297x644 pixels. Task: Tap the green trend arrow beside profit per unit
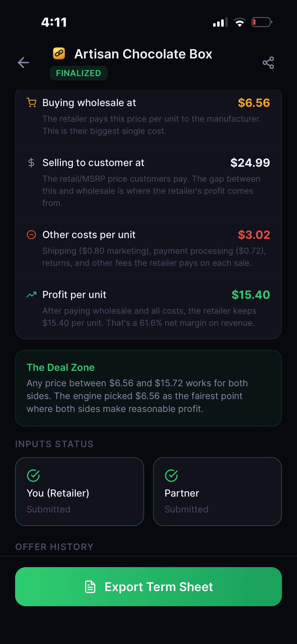coord(31,295)
